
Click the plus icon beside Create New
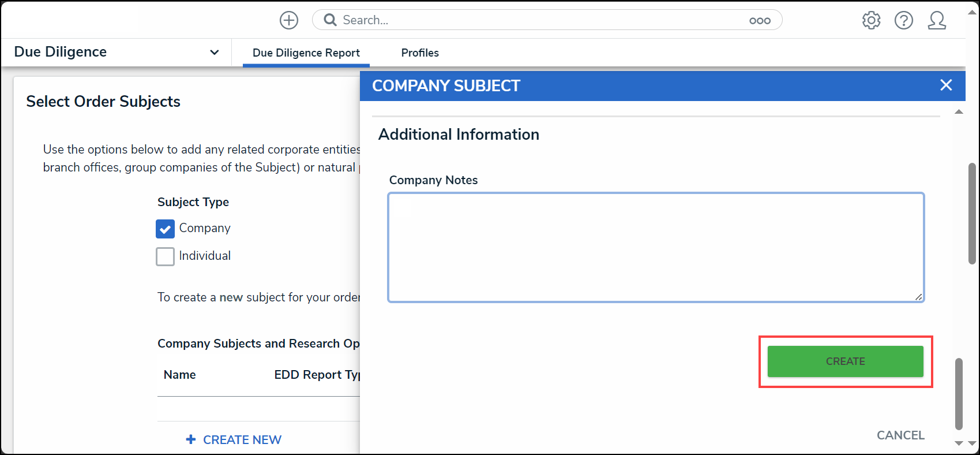pos(191,439)
